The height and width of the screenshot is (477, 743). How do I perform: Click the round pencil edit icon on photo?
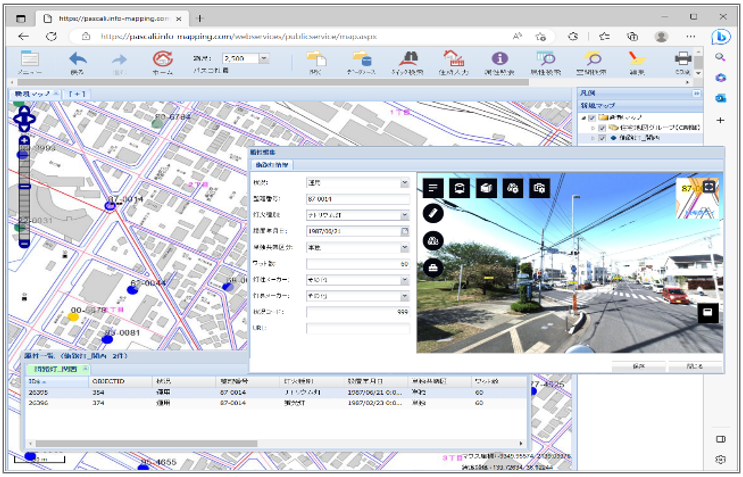(x=433, y=212)
